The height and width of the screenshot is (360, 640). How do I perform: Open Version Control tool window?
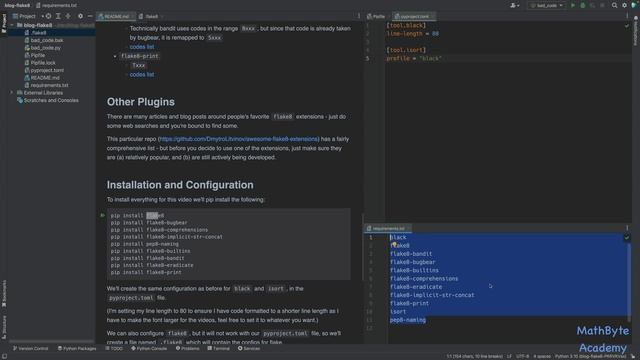pos(30,349)
